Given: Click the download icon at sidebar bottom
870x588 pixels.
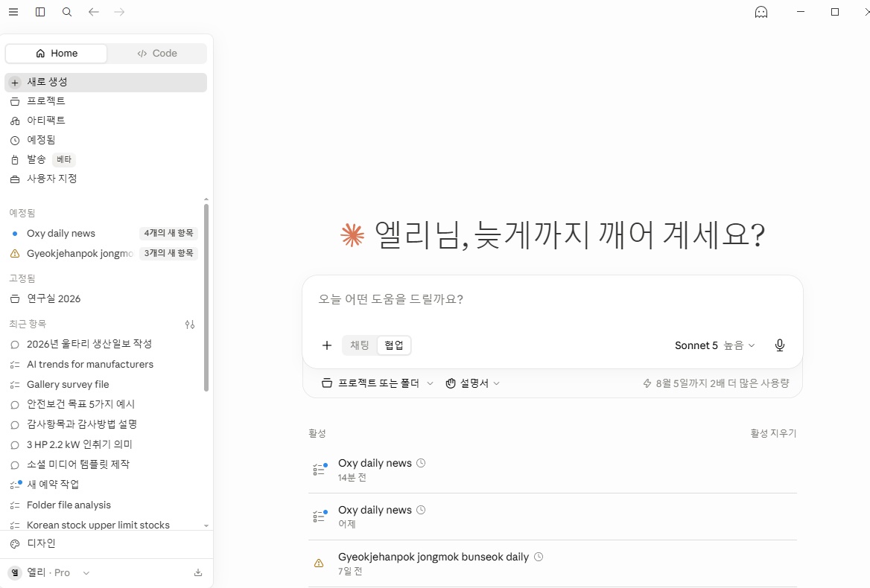Looking at the screenshot, I should [x=198, y=572].
